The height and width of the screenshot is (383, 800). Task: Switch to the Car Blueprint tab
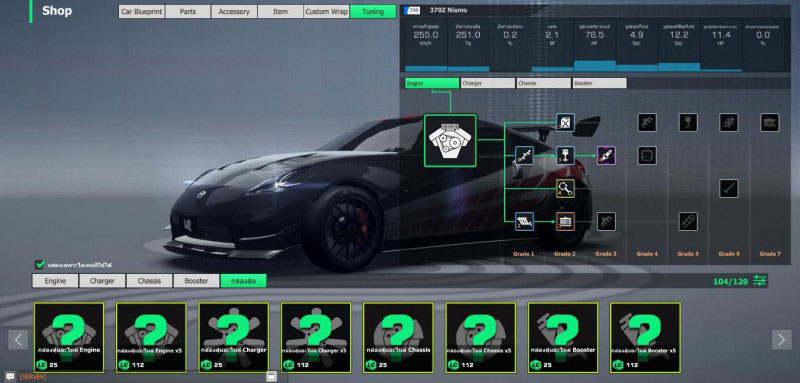pos(141,12)
